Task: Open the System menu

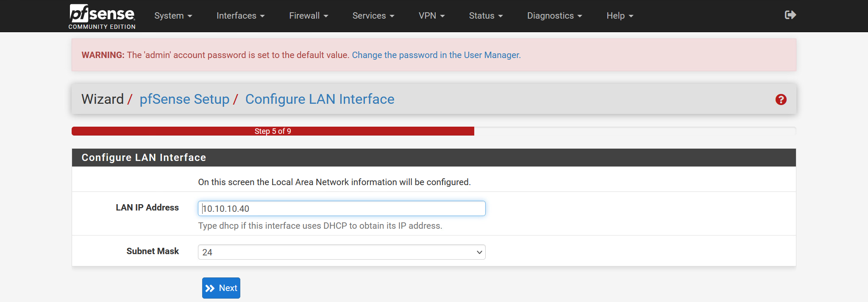Action: point(173,16)
